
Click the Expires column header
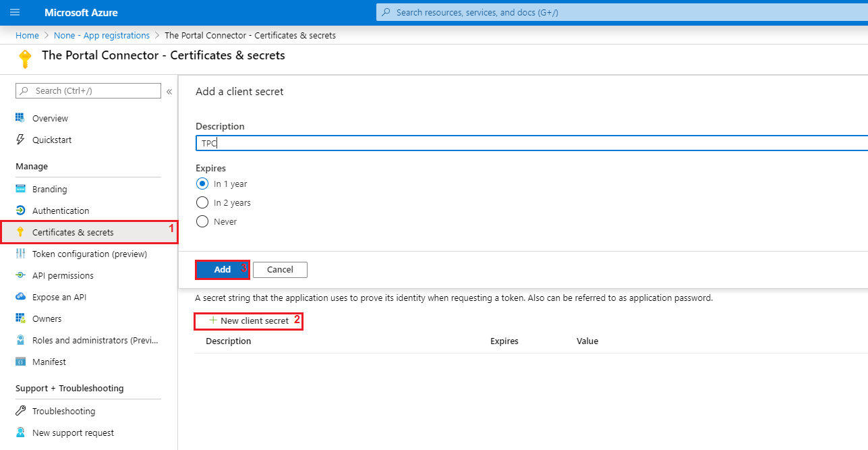pos(504,341)
